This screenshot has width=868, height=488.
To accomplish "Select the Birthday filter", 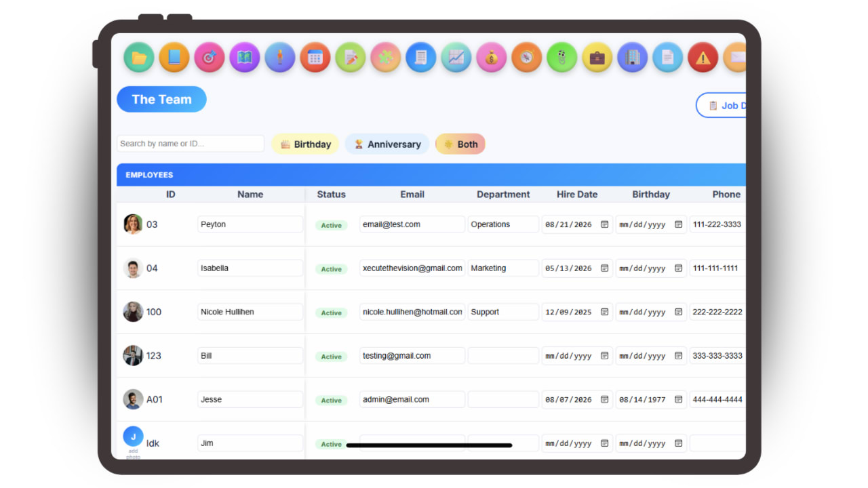I will 305,144.
